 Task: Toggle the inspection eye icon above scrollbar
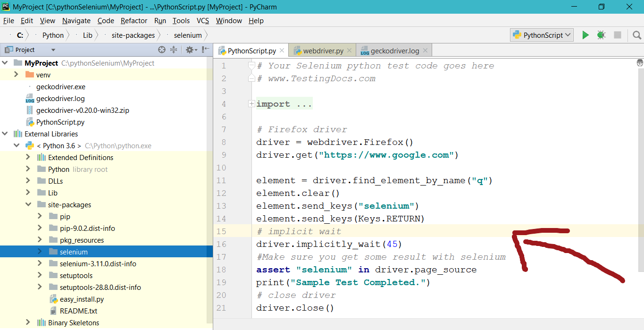coord(640,63)
